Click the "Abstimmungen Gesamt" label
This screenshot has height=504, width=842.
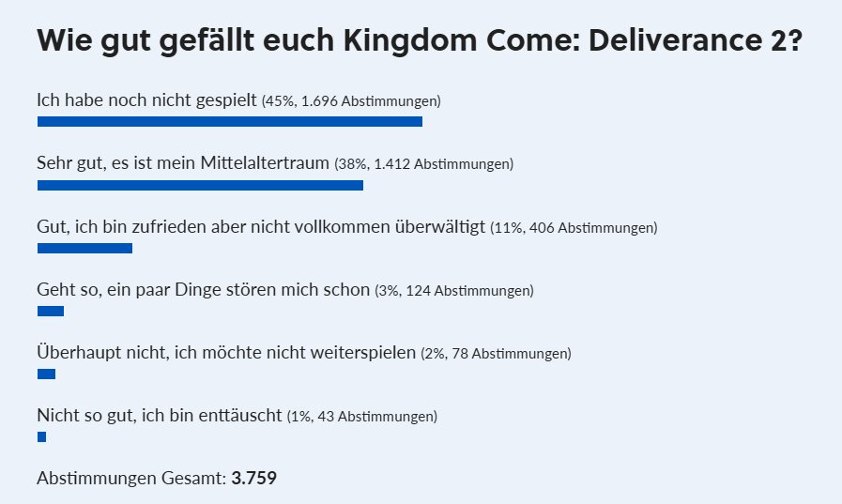pyautogui.click(x=131, y=479)
